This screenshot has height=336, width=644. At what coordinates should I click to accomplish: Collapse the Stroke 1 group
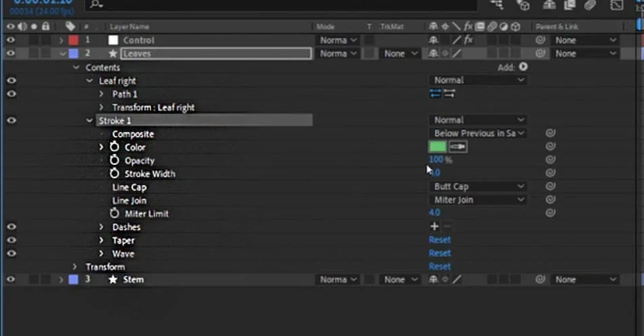[89, 121]
